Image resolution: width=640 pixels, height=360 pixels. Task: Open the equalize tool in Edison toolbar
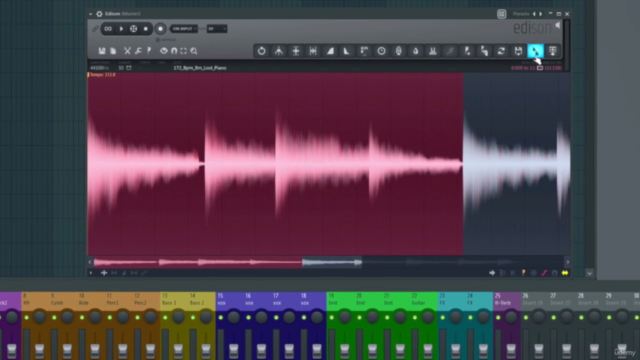tap(364, 51)
